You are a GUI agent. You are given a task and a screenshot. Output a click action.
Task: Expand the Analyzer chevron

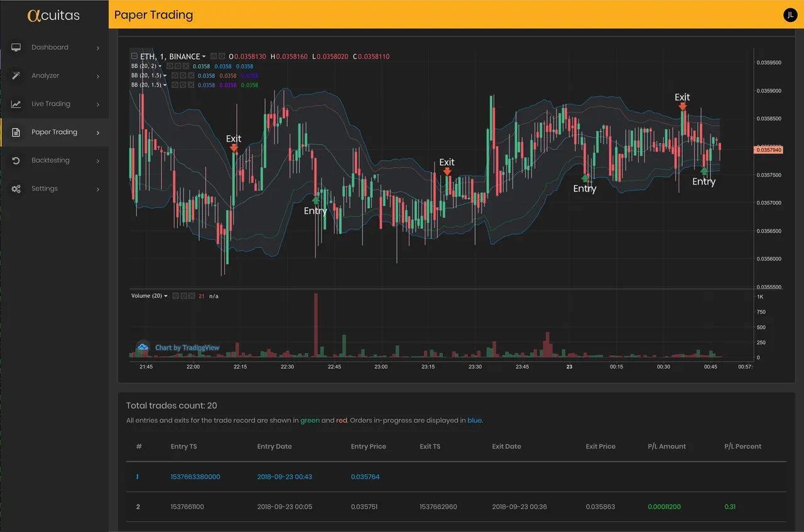(x=98, y=76)
